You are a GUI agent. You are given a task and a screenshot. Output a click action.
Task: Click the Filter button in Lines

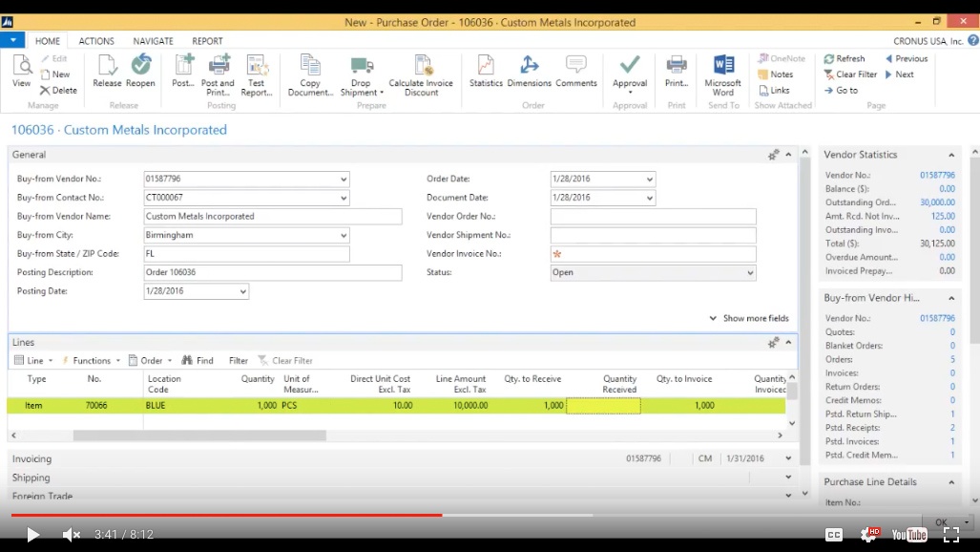pyautogui.click(x=239, y=360)
